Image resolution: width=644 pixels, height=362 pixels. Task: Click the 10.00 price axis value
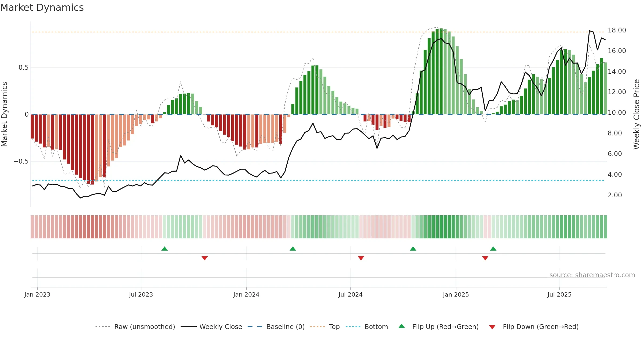pyautogui.click(x=617, y=113)
